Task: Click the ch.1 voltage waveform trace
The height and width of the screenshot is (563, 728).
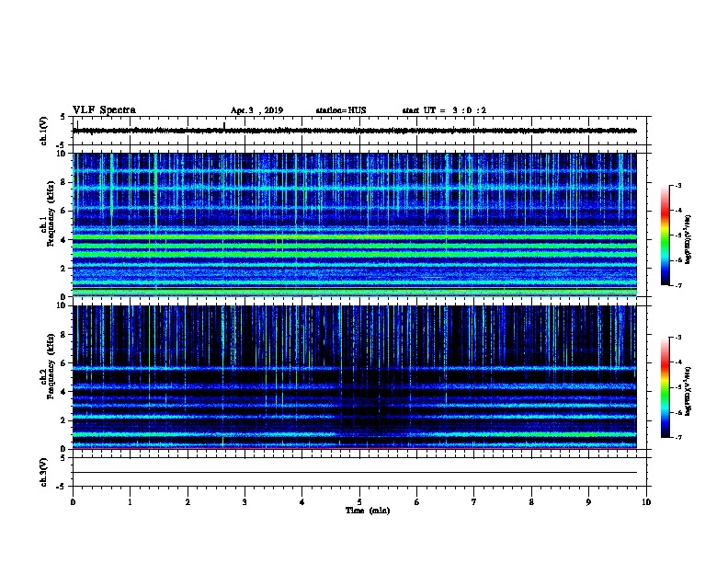Action: [x=354, y=131]
